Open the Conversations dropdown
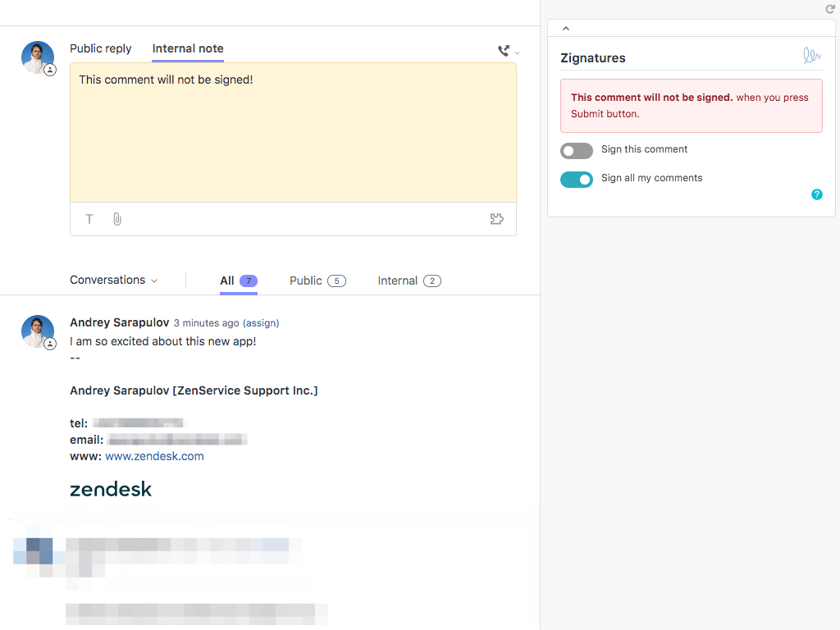Image resolution: width=840 pixels, height=630 pixels. point(113,280)
